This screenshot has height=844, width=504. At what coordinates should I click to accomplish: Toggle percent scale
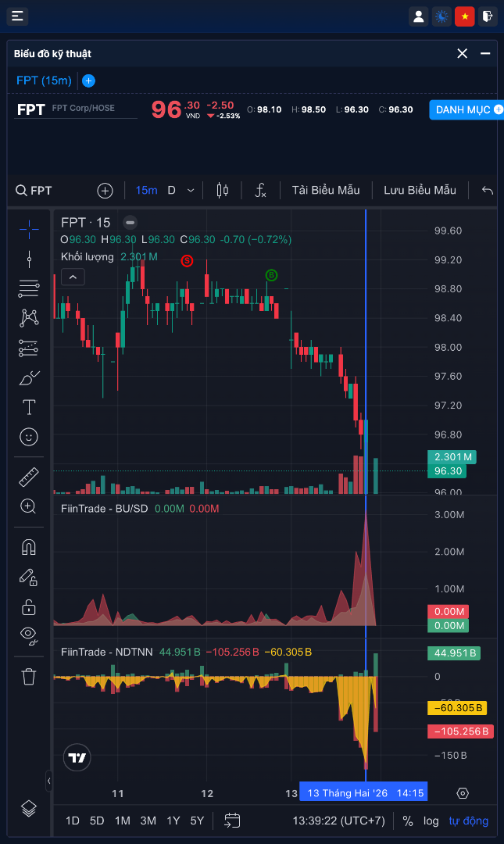pos(408,821)
